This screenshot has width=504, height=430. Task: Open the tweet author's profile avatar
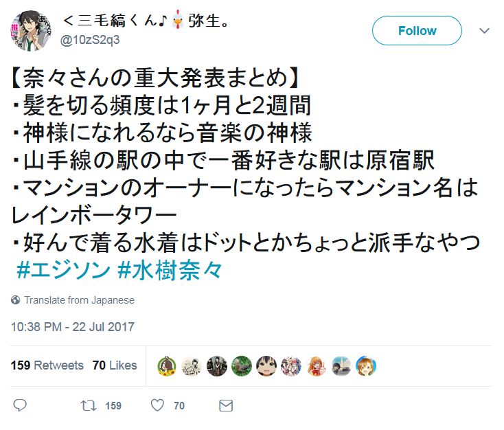pyautogui.click(x=31, y=30)
